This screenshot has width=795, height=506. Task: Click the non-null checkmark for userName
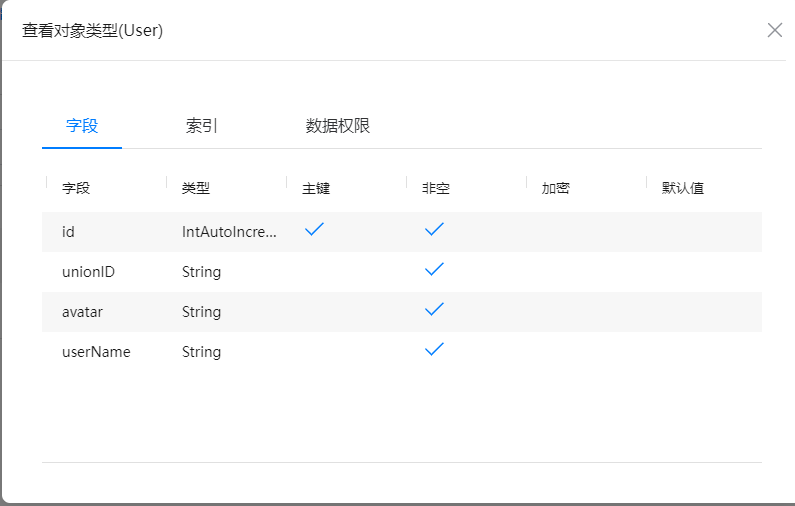coord(434,350)
